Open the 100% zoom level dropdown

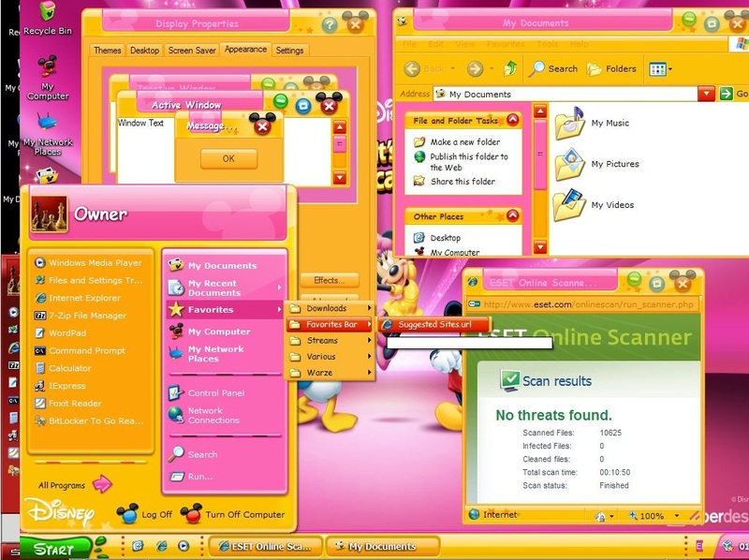[677, 516]
